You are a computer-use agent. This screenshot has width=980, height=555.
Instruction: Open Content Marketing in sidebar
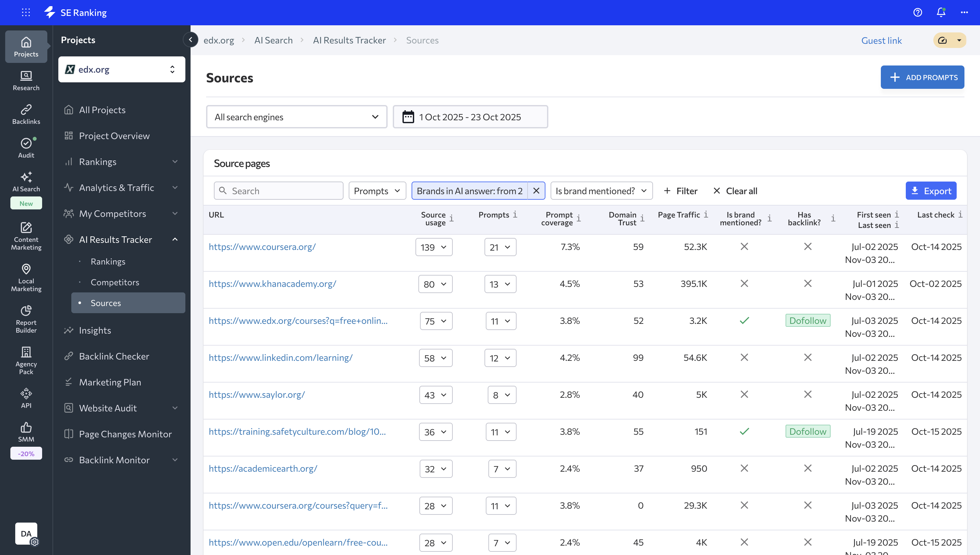[26, 236]
